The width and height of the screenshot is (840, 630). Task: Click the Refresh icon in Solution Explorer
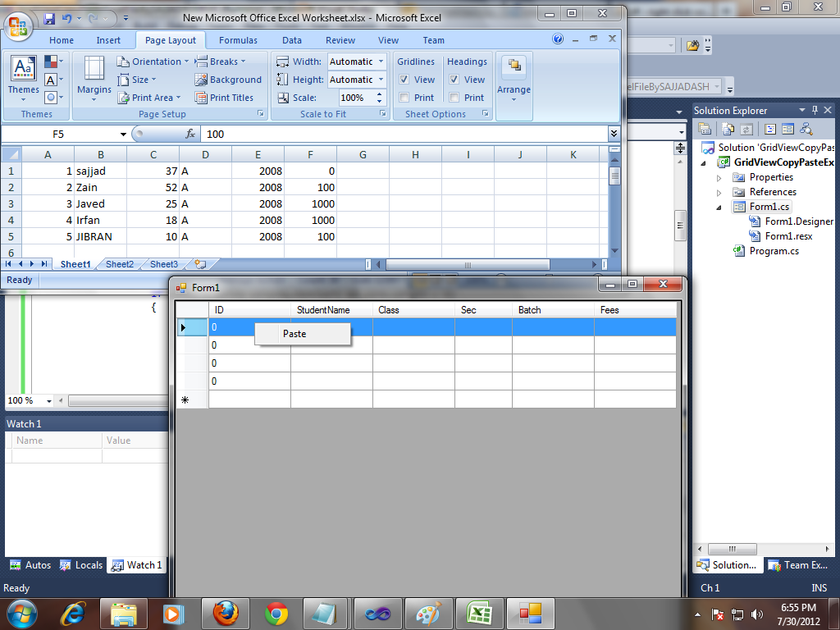click(745, 129)
